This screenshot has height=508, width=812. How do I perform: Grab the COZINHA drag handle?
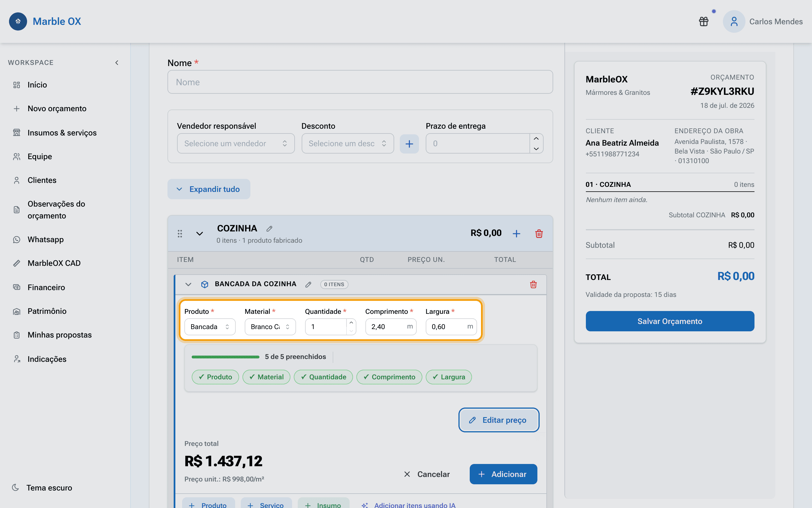click(180, 233)
